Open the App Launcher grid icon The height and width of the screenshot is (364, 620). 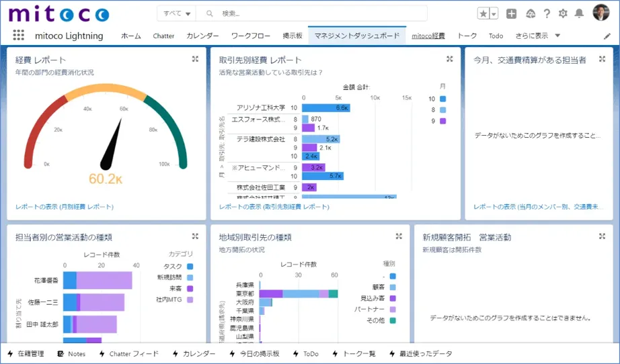18,35
